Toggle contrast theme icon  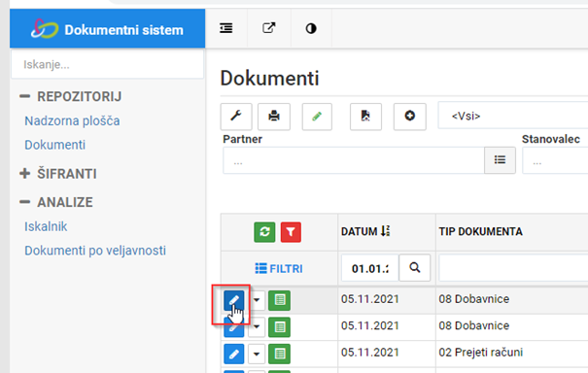pyautogui.click(x=311, y=28)
